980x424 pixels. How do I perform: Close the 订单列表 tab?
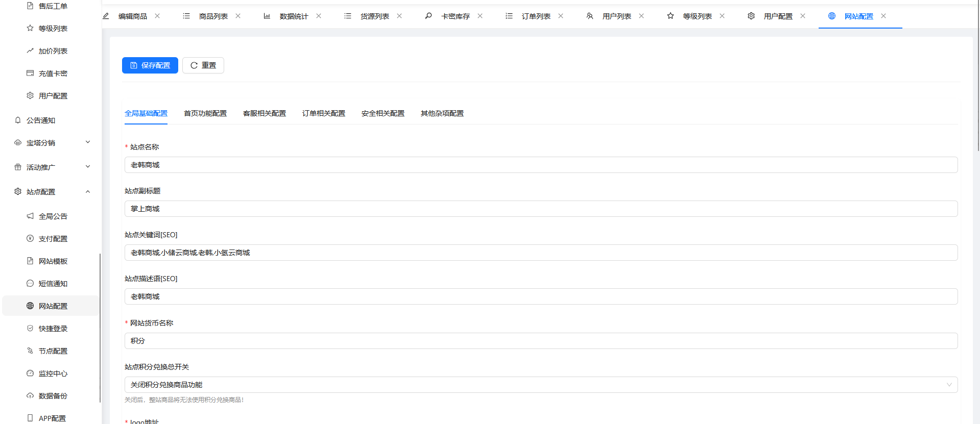click(x=561, y=16)
